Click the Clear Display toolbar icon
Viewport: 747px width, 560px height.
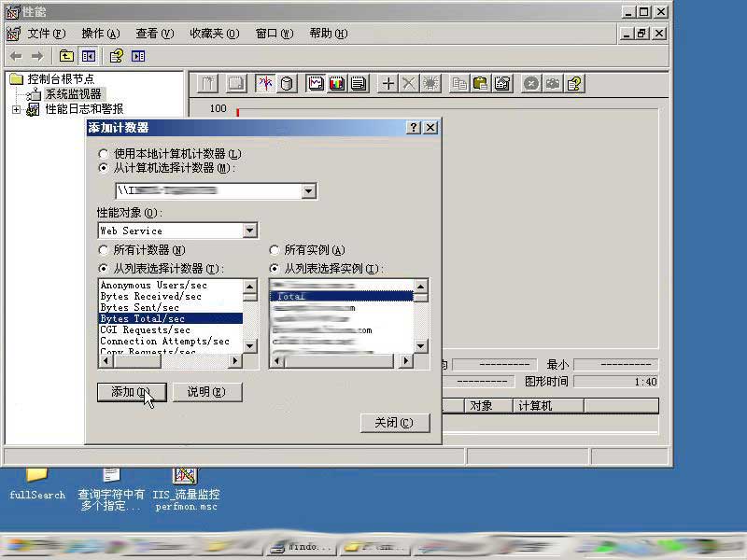pos(236,84)
